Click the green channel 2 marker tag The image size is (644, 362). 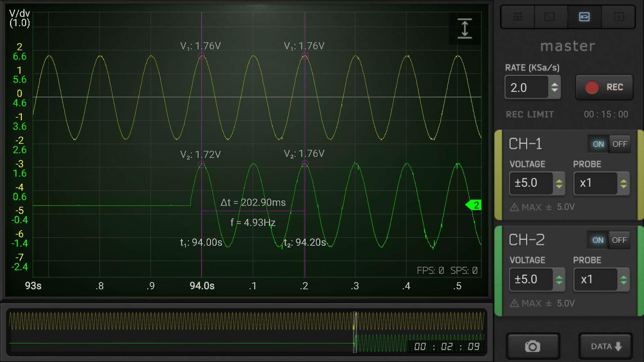[x=474, y=205]
